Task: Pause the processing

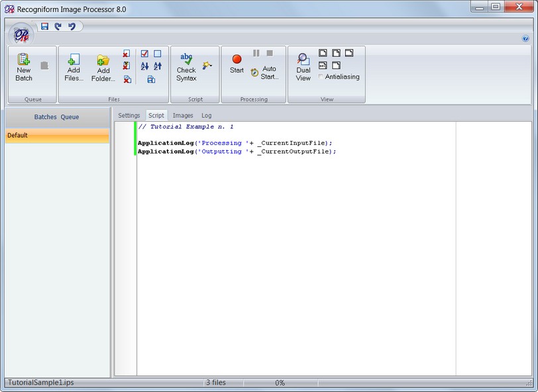Action: click(x=256, y=53)
